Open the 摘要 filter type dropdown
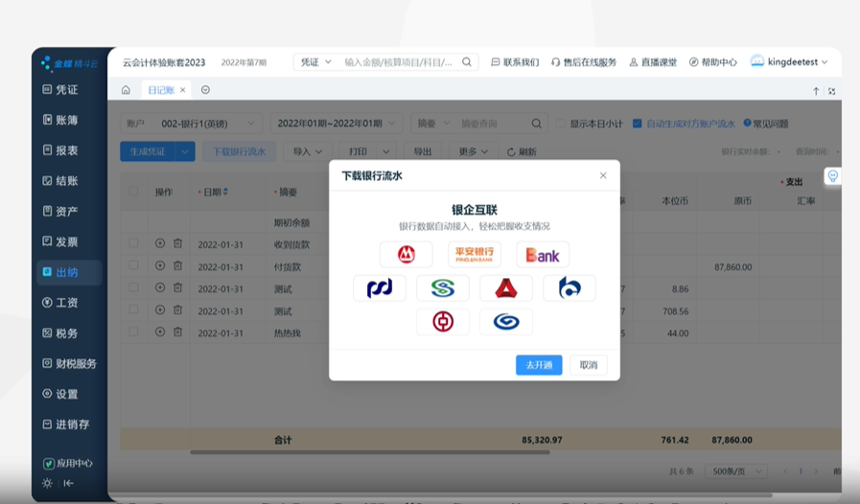The height and width of the screenshot is (504, 860). click(433, 124)
